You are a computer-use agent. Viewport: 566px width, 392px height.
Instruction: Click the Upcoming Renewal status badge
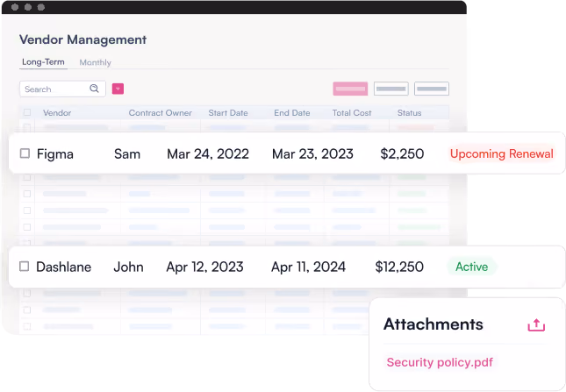click(501, 153)
